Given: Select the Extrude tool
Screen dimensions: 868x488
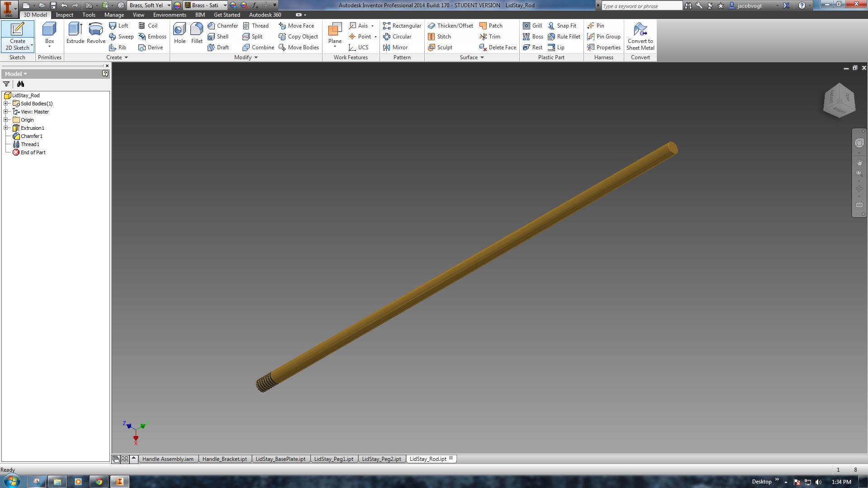Looking at the screenshot, I should [x=75, y=33].
